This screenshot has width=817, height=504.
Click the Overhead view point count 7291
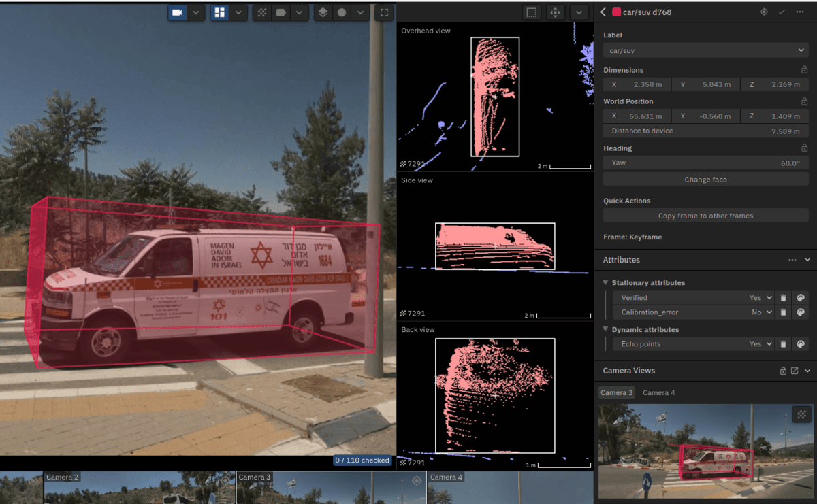click(x=413, y=164)
